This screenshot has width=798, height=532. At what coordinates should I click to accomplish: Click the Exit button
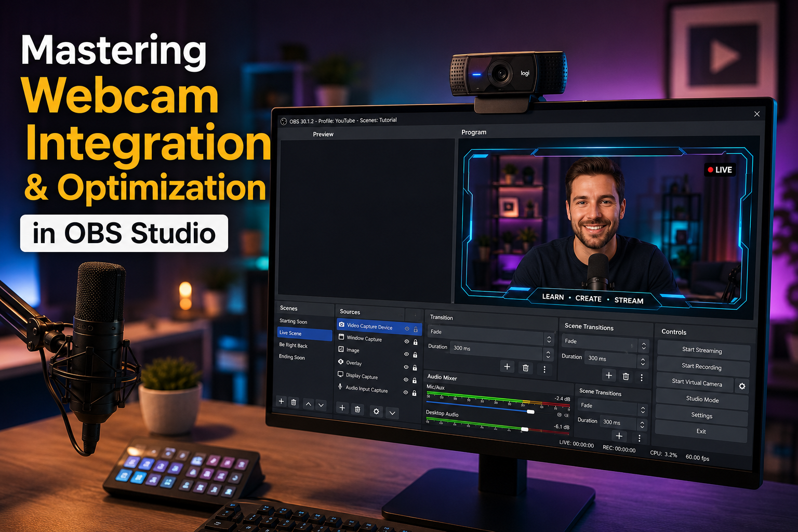coord(701,432)
